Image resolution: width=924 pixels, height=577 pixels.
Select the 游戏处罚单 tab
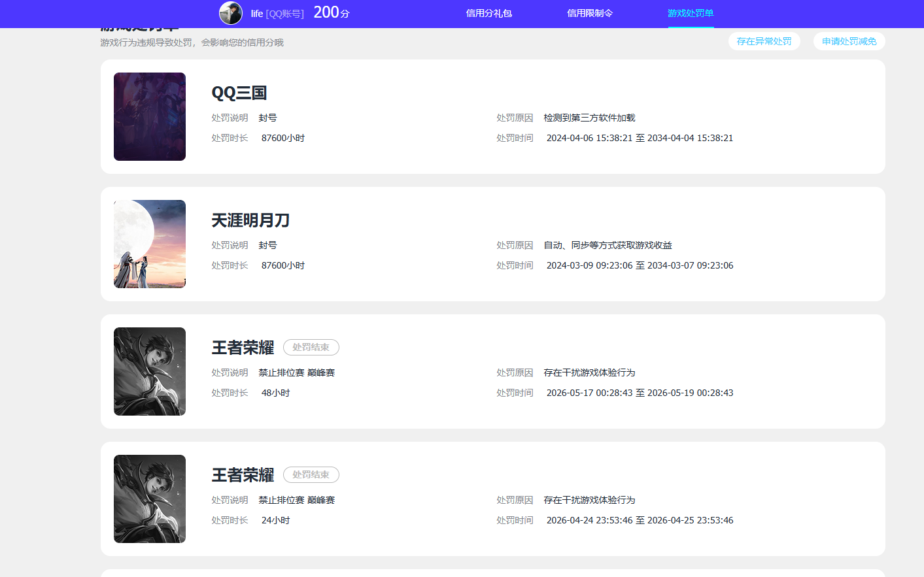coord(691,13)
